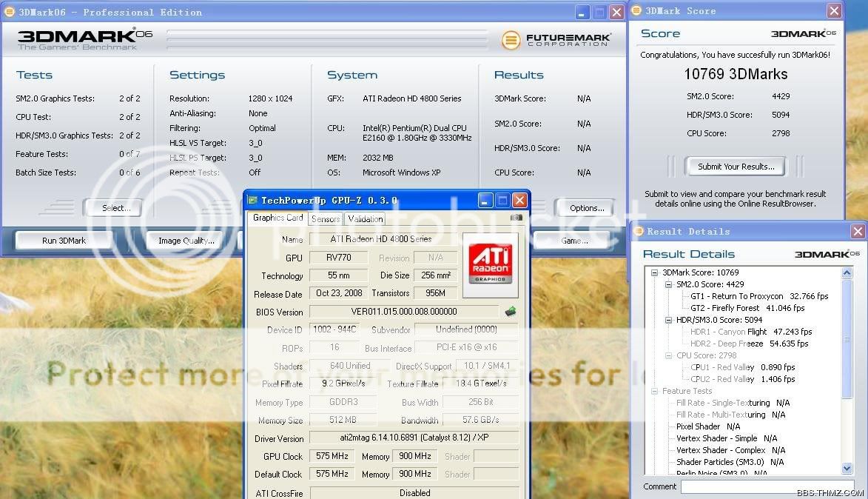Collapse the Feature Tests tree node
The width and height of the screenshot is (868, 499).
pyautogui.click(x=654, y=391)
